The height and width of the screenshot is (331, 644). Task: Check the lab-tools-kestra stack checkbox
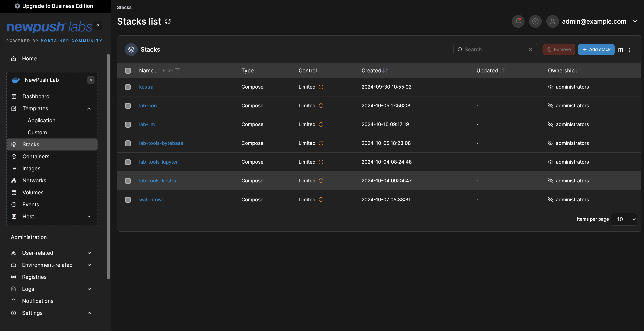[128, 181]
